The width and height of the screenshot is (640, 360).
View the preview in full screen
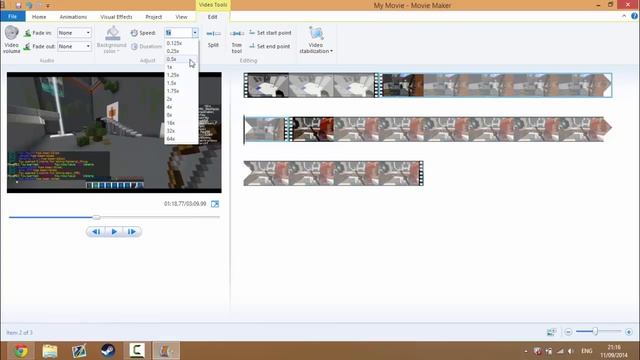pos(215,204)
